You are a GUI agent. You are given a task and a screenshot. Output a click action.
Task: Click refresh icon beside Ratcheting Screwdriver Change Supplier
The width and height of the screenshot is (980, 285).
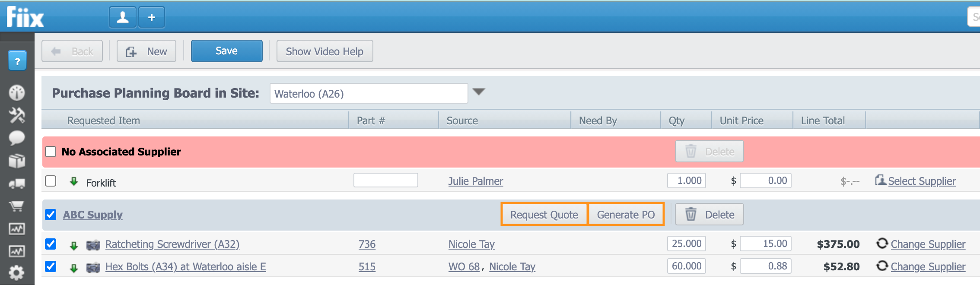pyautogui.click(x=882, y=244)
